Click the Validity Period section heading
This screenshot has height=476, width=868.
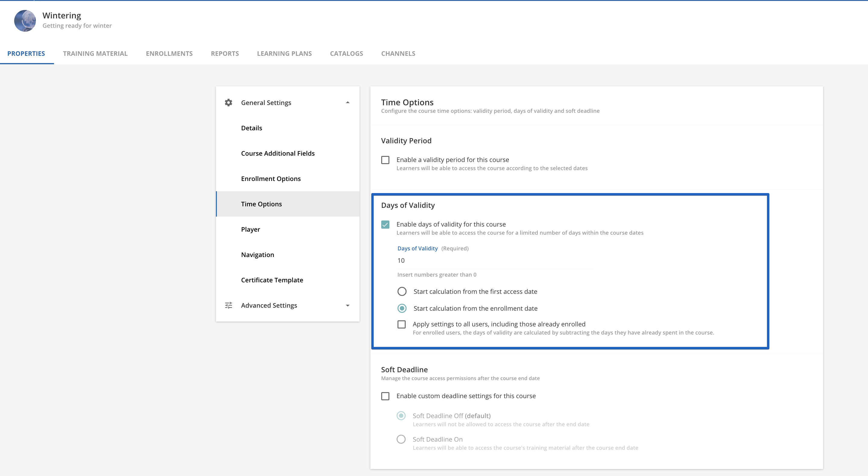[x=406, y=141]
